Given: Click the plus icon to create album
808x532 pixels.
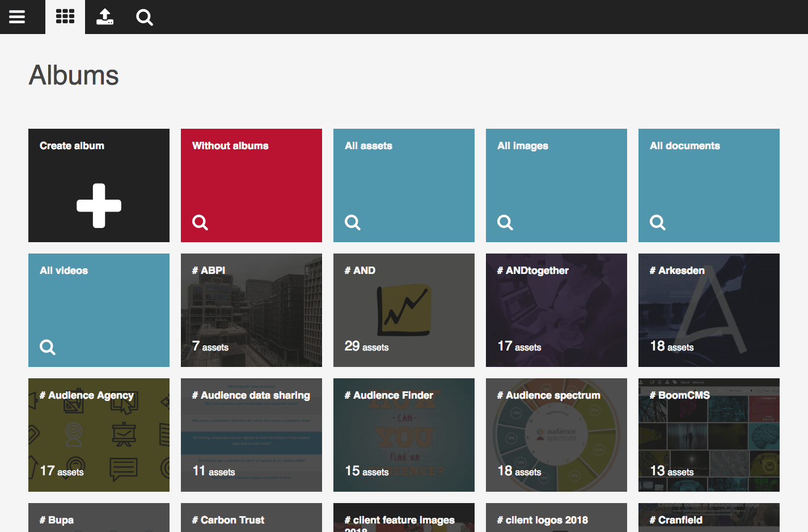Looking at the screenshot, I should pos(99,205).
